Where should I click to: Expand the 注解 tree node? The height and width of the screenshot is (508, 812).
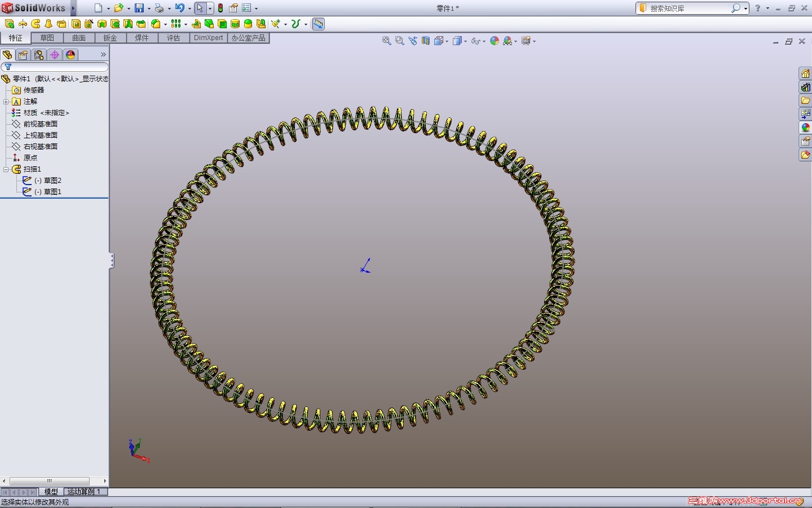pyautogui.click(x=6, y=102)
